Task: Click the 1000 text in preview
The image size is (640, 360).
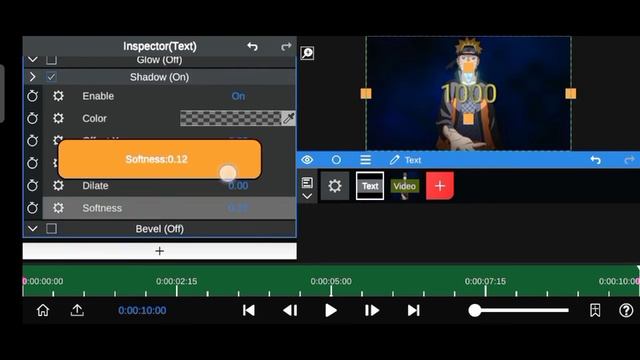Action: pyautogui.click(x=469, y=93)
